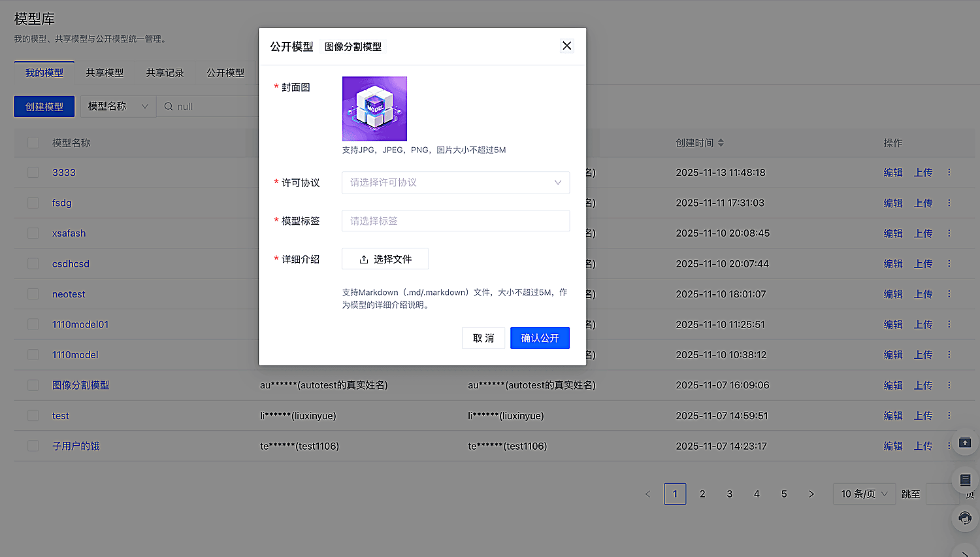Viewport: 980px width, 557px height.
Task: Click 上传 for the neotest row
Action: 923,294
